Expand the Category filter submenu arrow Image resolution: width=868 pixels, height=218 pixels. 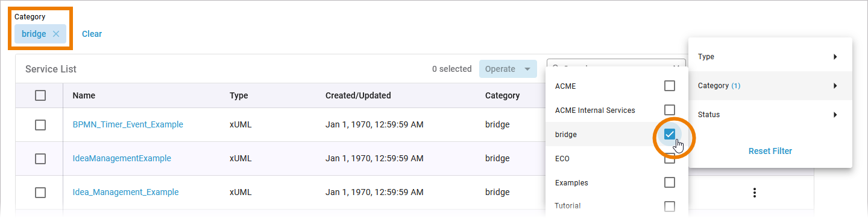pyautogui.click(x=835, y=86)
